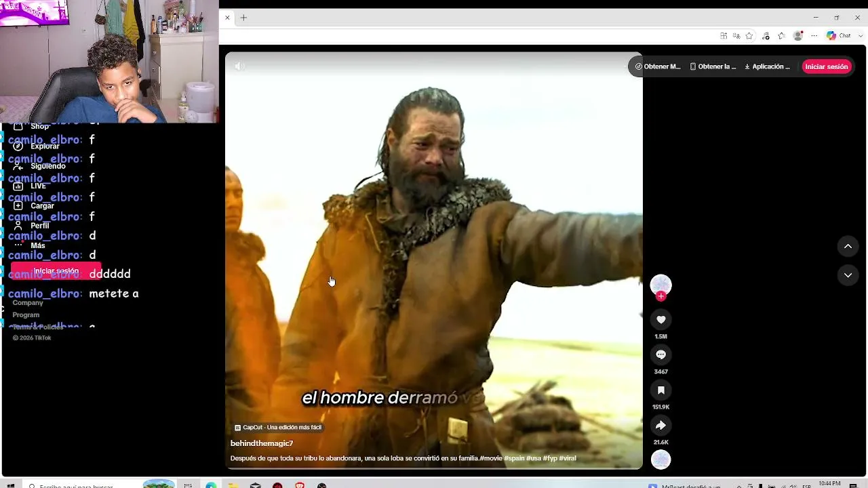Click the translate page icon

click(x=736, y=36)
